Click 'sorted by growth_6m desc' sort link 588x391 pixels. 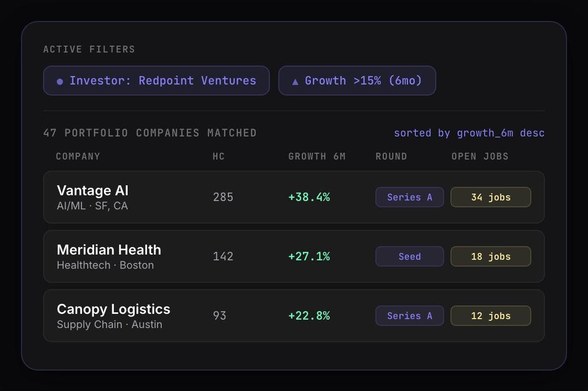click(469, 133)
